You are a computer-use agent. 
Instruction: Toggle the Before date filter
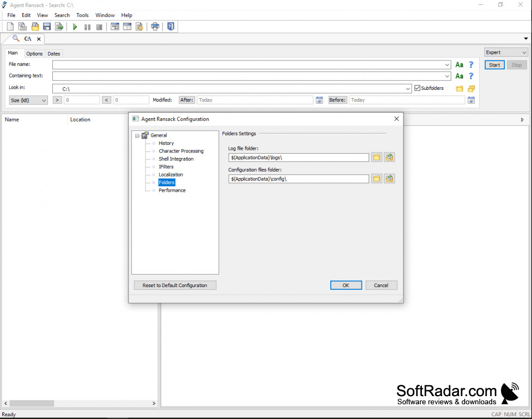tap(337, 100)
